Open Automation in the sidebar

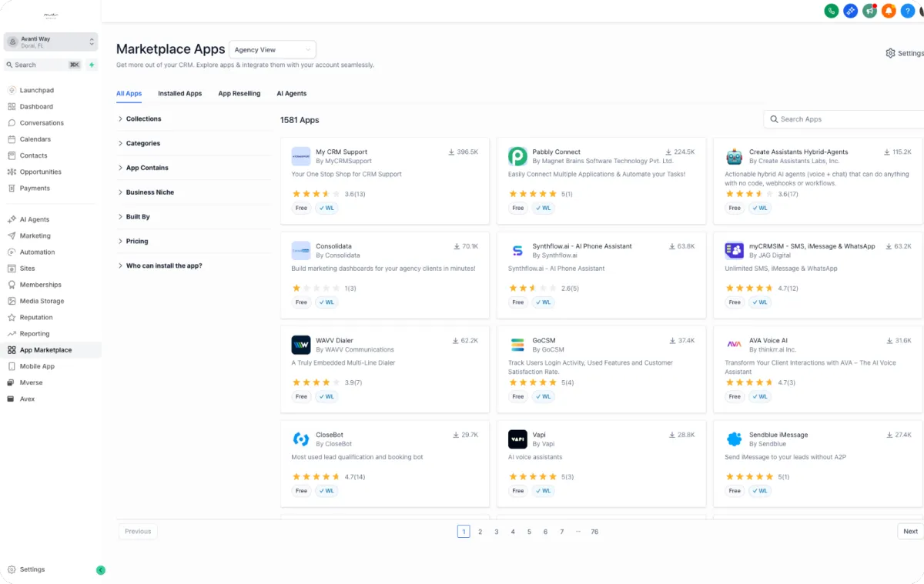click(37, 252)
